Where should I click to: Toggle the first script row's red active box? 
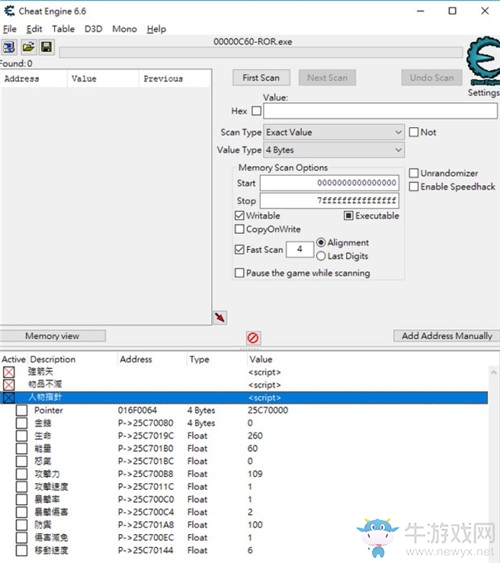pyautogui.click(x=9, y=372)
